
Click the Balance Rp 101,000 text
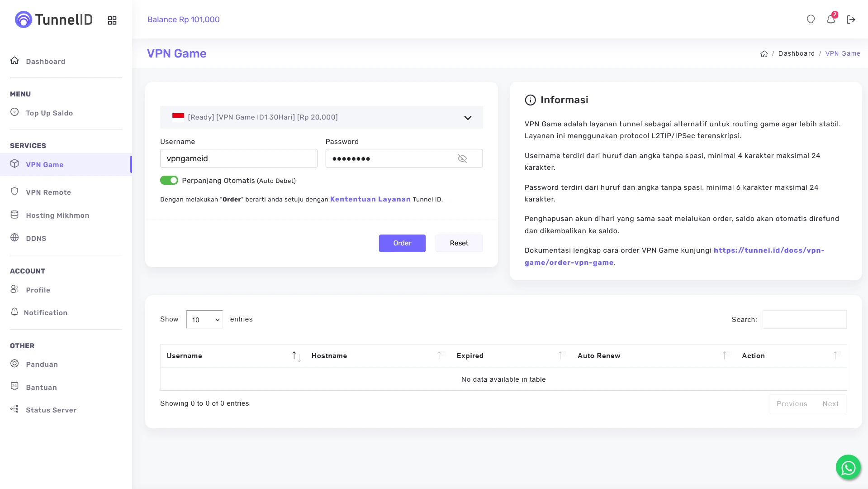(183, 19)
